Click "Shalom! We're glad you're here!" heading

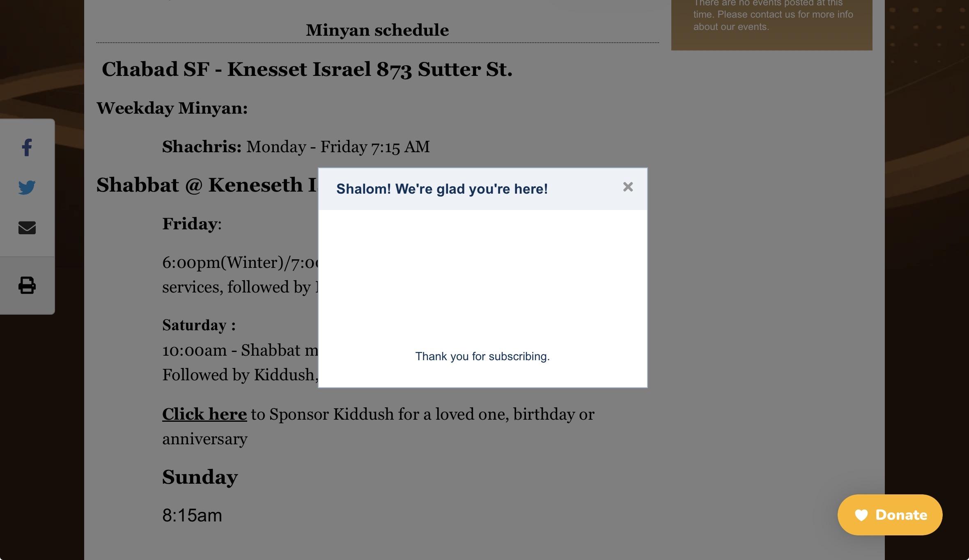tap(442, 189)
